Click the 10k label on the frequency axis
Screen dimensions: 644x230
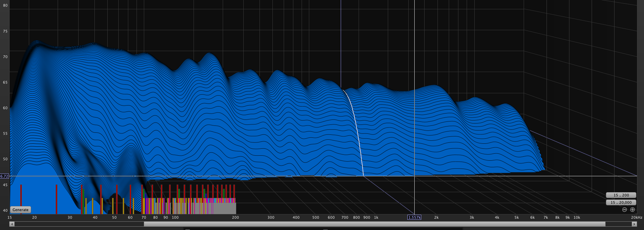click(x=577, y=218)
